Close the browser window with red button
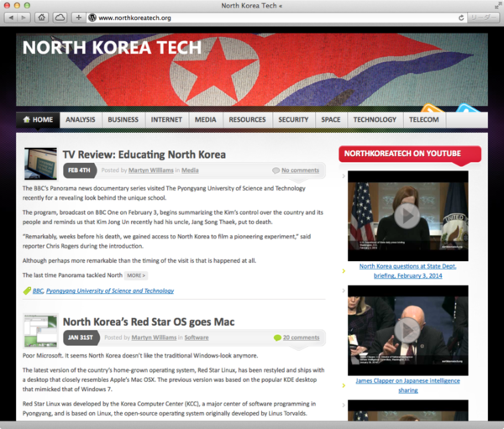Image resolution: width=504 pixels, height=429 pixels. (7, 6)
